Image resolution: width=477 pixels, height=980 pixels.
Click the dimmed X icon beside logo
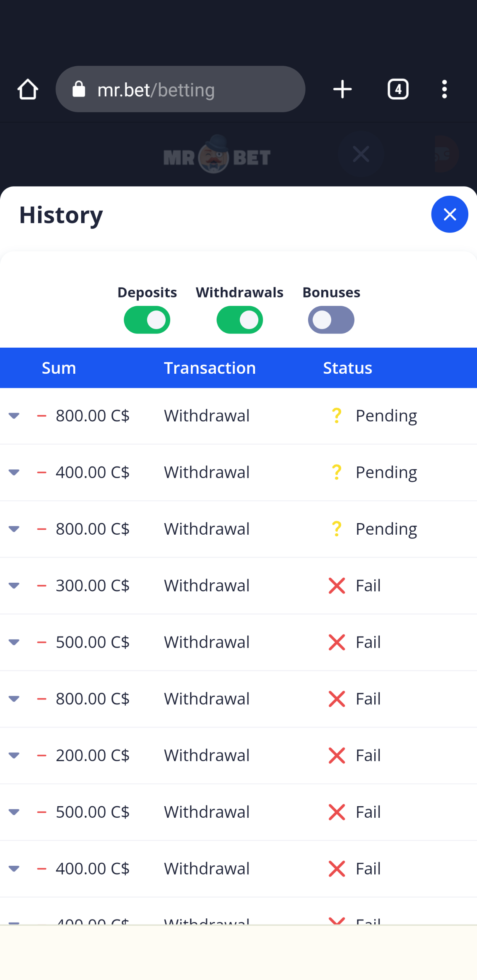[361, 154]
